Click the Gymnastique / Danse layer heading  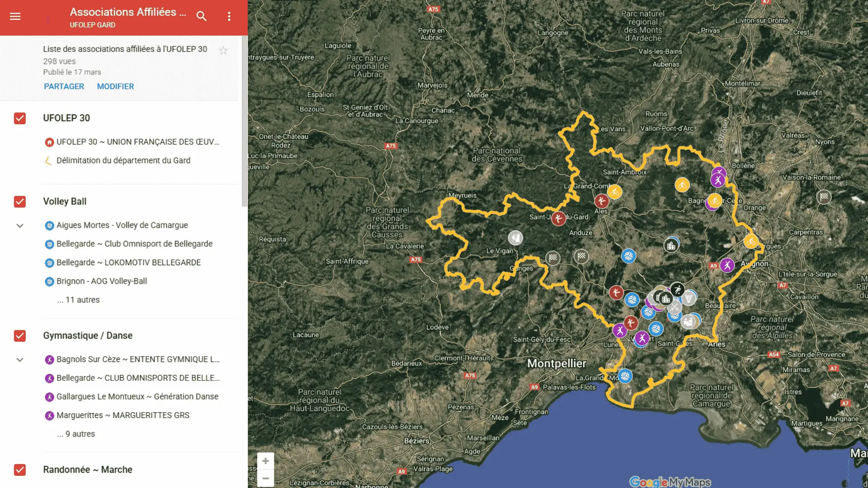[88, 336]
